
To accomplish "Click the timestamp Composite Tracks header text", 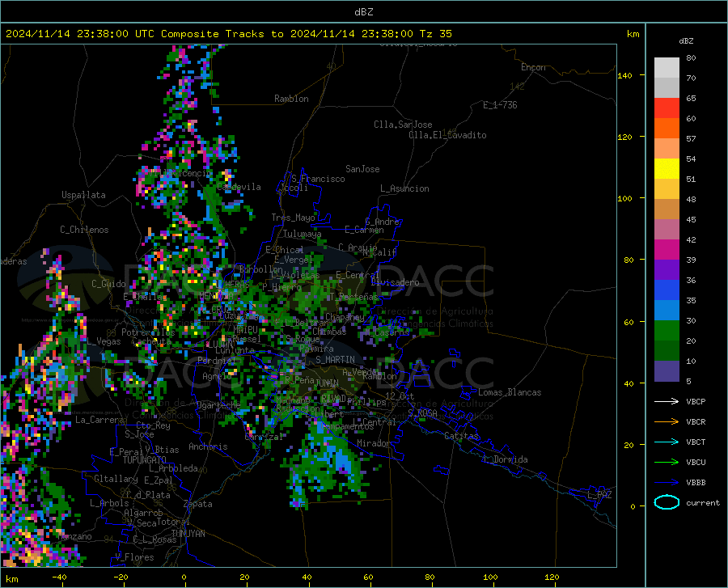I will point(228,34).
